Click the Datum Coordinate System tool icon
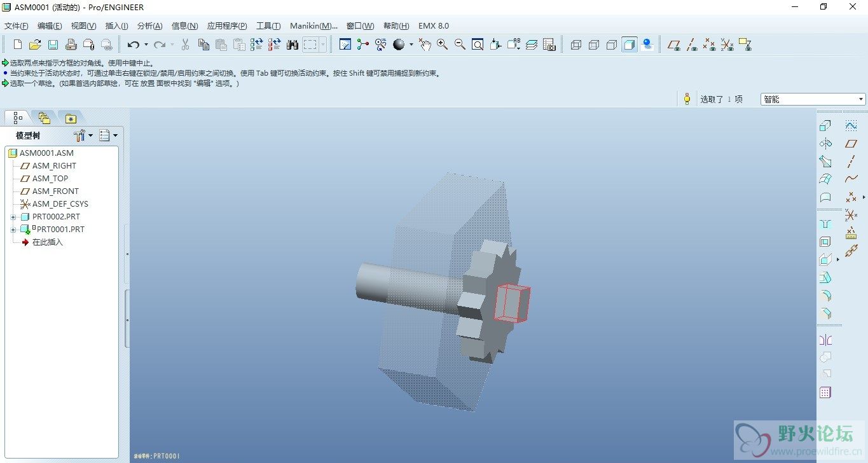 (851, 215)
